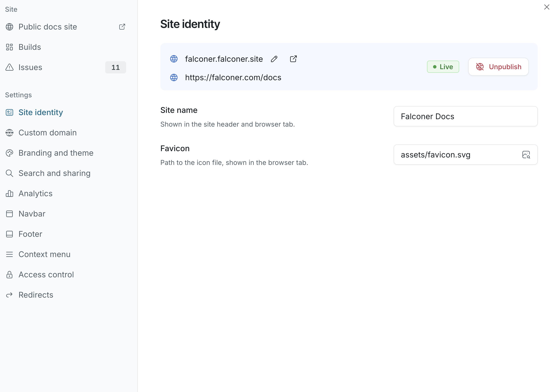Click the Unpublish button

pos(498,67)
